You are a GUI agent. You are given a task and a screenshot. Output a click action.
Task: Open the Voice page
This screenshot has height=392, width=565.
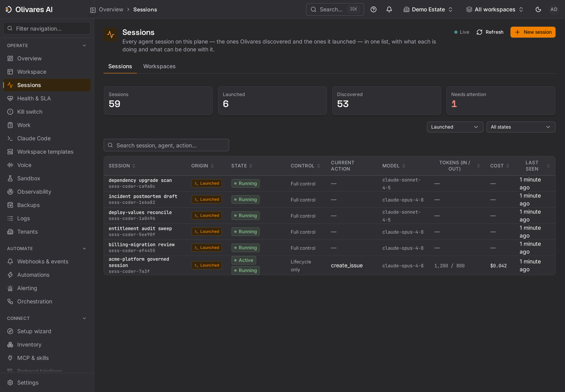click(x=47, y=165)
